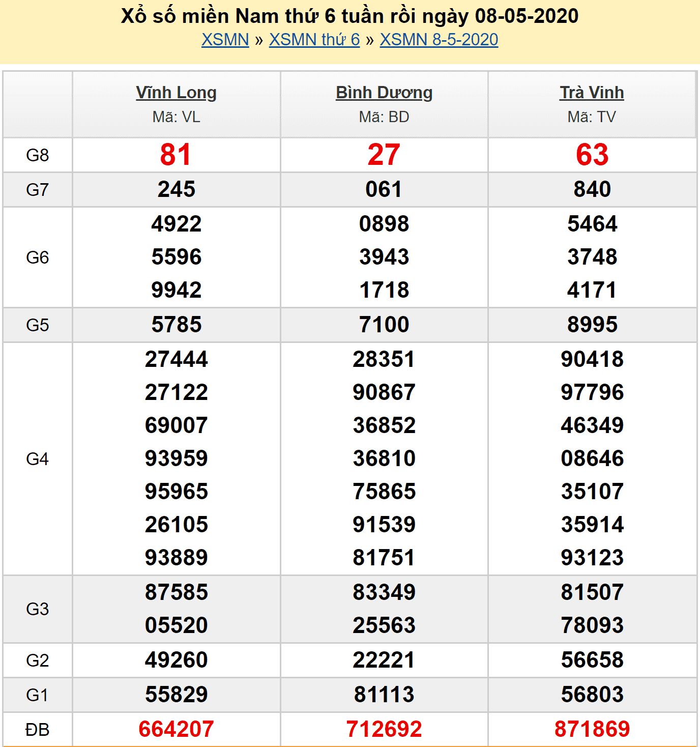Select G7 number 245
Screen dimensions: 700x747
click(x=177, y=189)
